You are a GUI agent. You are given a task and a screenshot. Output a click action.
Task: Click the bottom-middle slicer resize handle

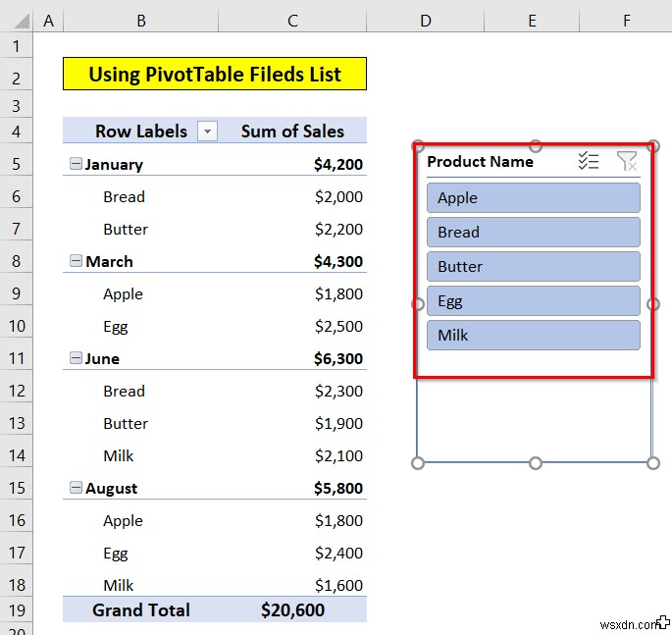536,463
